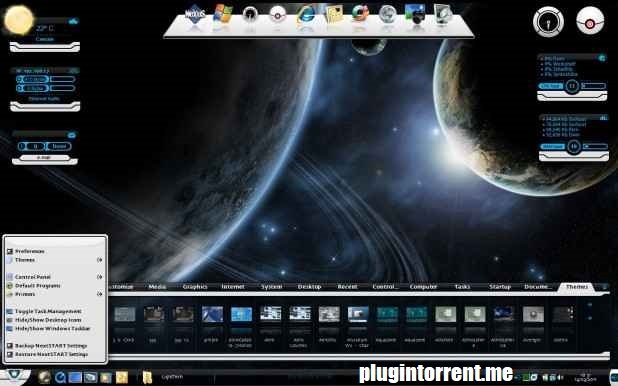Click the shelf down arrow beside the theme thumbnails
This screenshot has width=618, height=386.
590,318
